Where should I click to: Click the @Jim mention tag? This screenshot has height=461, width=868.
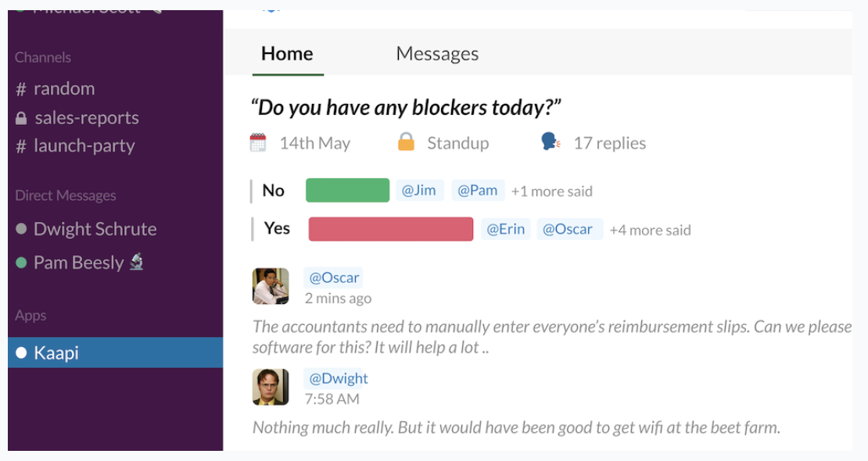pos(419,191)
